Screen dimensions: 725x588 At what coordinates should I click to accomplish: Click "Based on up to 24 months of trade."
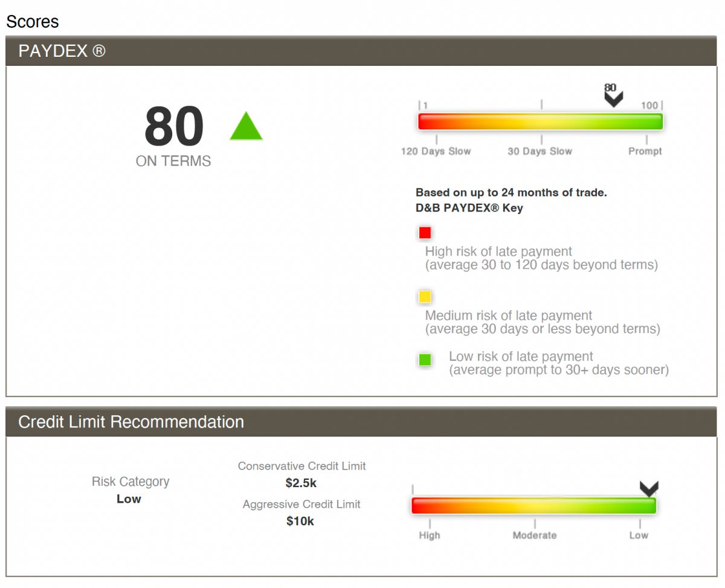pos(512,193)
